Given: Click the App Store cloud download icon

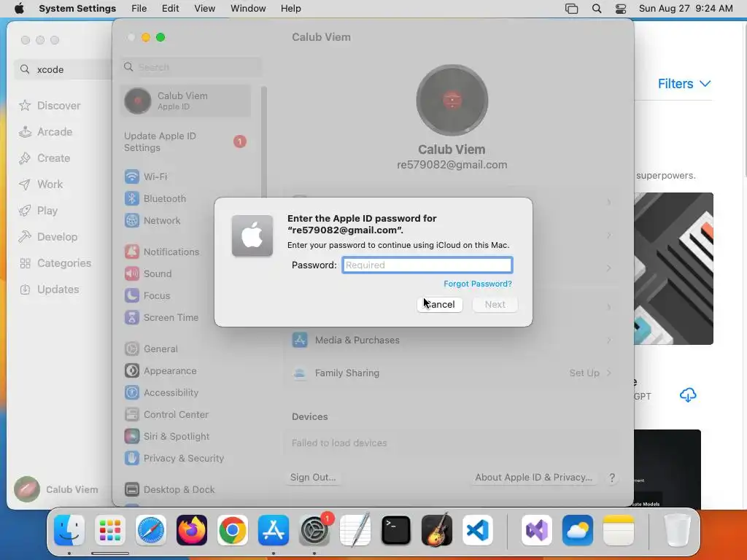Looking at the screenshot, I should [687, 394].
